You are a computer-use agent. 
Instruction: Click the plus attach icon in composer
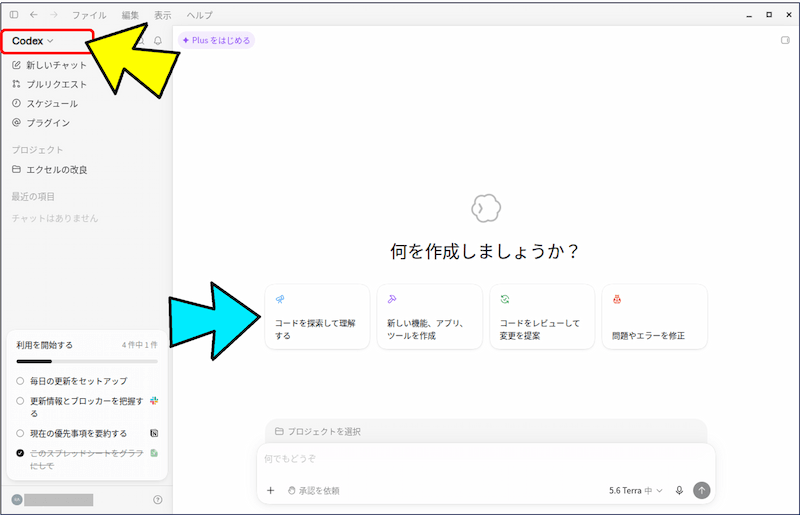click(270, 491)
